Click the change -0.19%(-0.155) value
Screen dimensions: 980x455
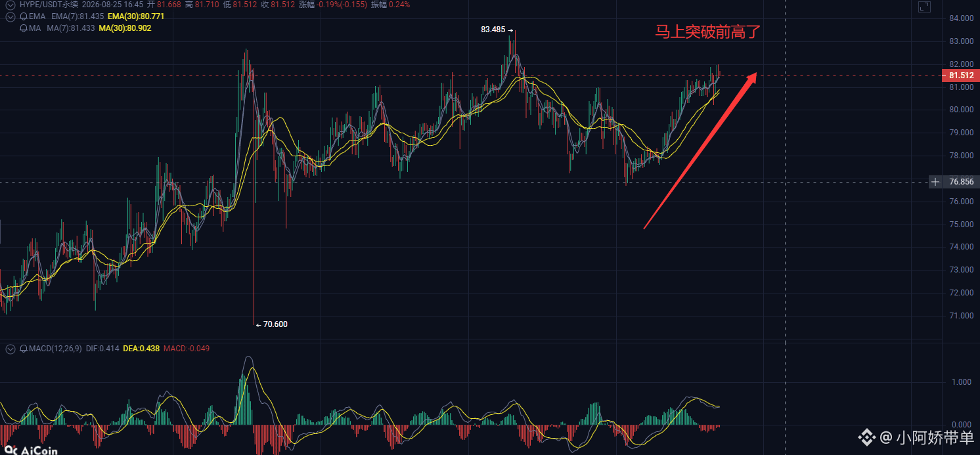pos(342,5)
